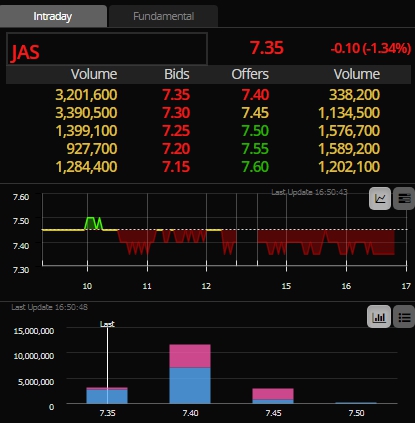This screenshot has height=423, width=415.
Task: Click the 7.35 volume bar
Action: point(107,395)
